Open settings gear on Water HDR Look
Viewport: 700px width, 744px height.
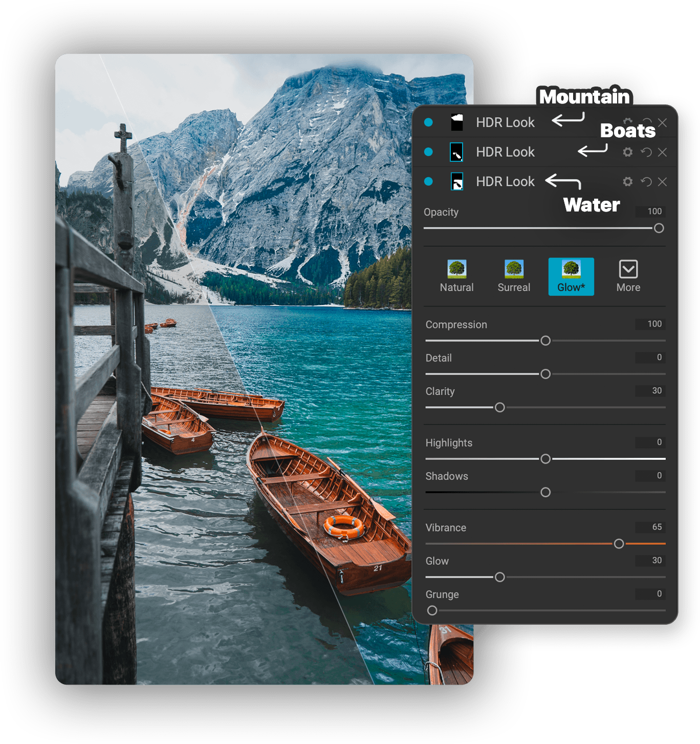coord(628,182)
